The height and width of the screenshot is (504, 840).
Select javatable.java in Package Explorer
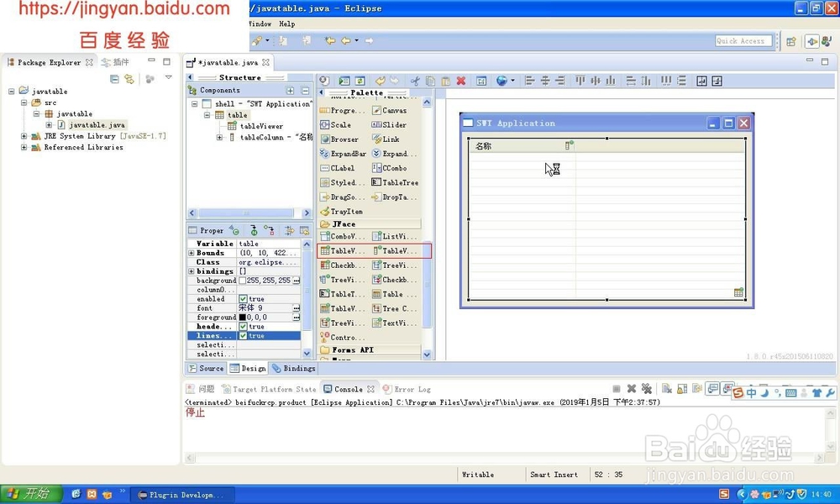tap(97, 125)
